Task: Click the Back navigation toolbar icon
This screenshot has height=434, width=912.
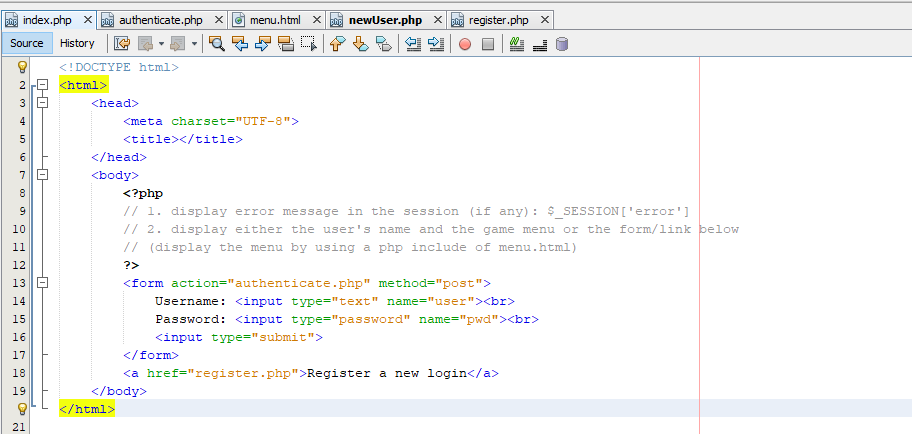Action: (x=144, y=44)
